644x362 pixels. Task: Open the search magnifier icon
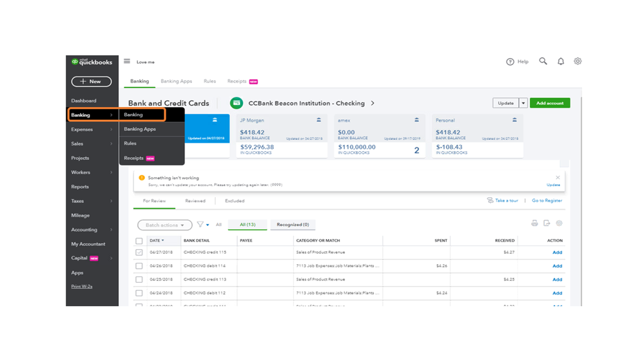coord(543,61)
